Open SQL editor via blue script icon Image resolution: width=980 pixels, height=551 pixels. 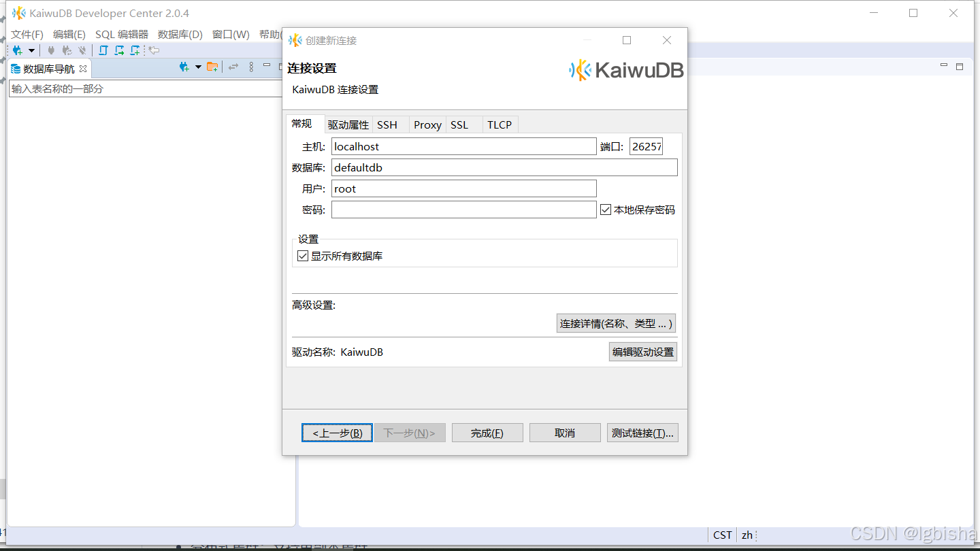(x=103, y=50)
